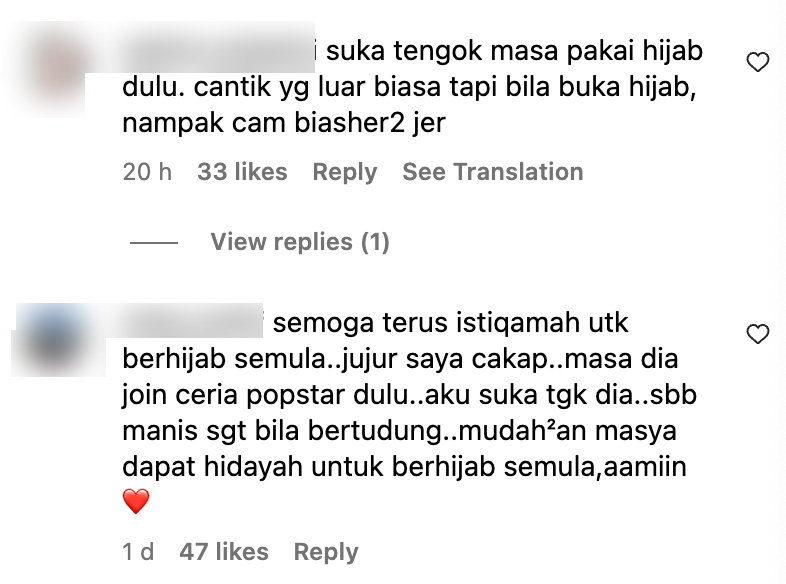Expand View replies (1)

pyautogui.click(x=300, y=242)
